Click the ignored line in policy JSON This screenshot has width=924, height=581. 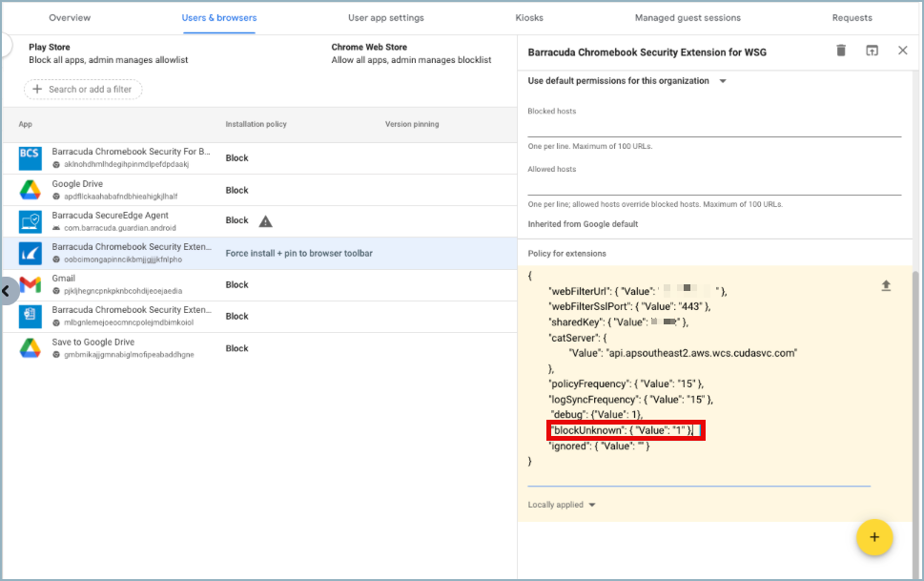pyautogui.click(x=599, y=446)
